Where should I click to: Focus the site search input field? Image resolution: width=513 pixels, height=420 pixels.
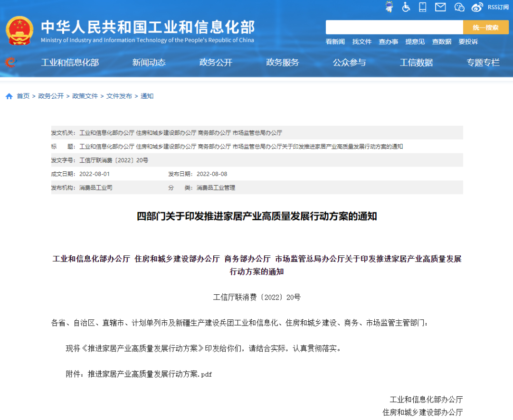[394, 28]
